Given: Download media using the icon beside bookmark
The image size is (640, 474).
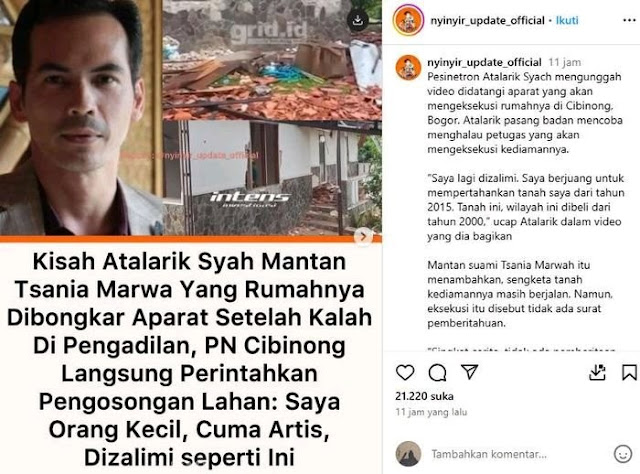Looking at the screenshot, I should pos(597,372).
